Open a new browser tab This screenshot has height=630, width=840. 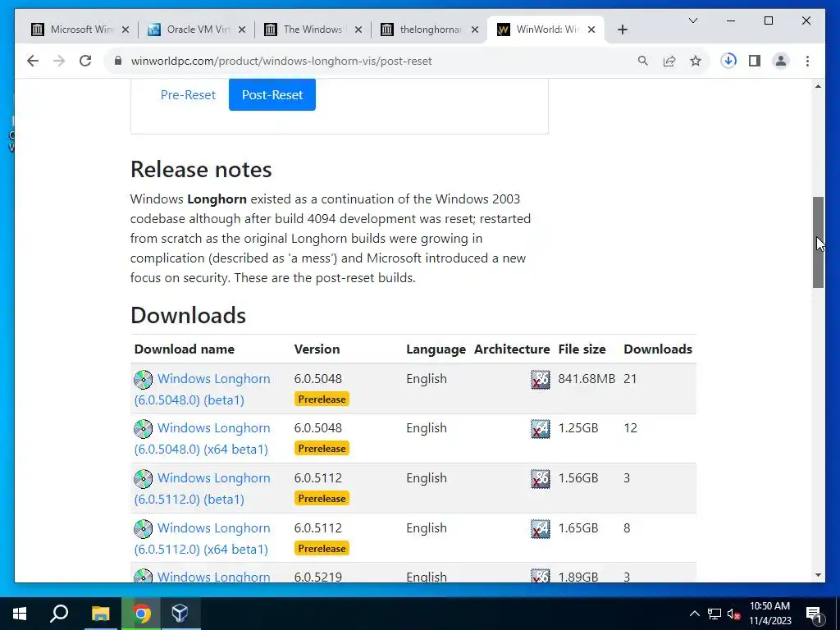pyautogui.click(x=622, y=30)
